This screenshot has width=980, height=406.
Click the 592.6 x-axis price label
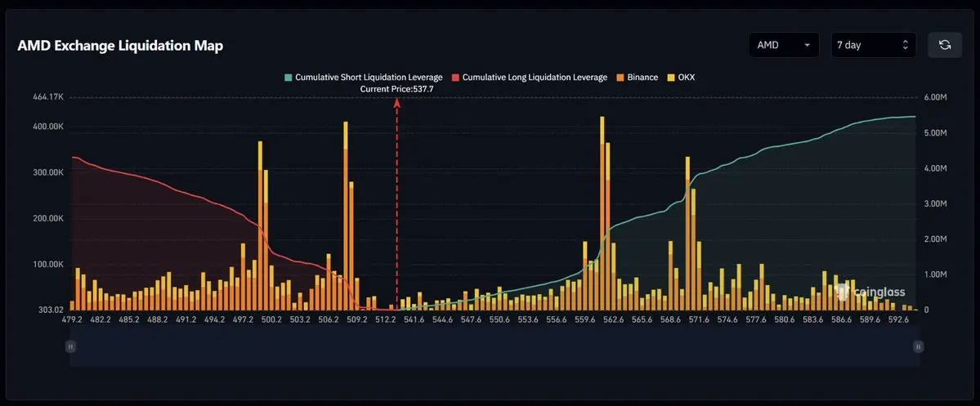coord(898,319)
